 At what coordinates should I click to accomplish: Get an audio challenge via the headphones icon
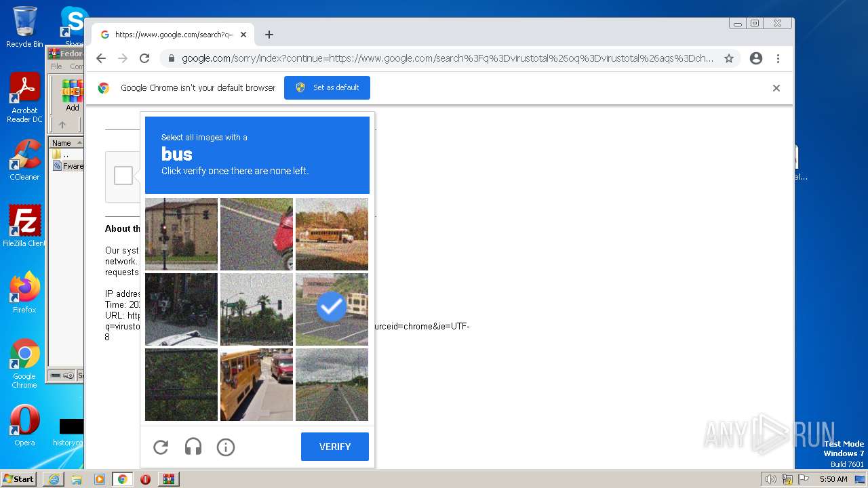pos(193,447)
